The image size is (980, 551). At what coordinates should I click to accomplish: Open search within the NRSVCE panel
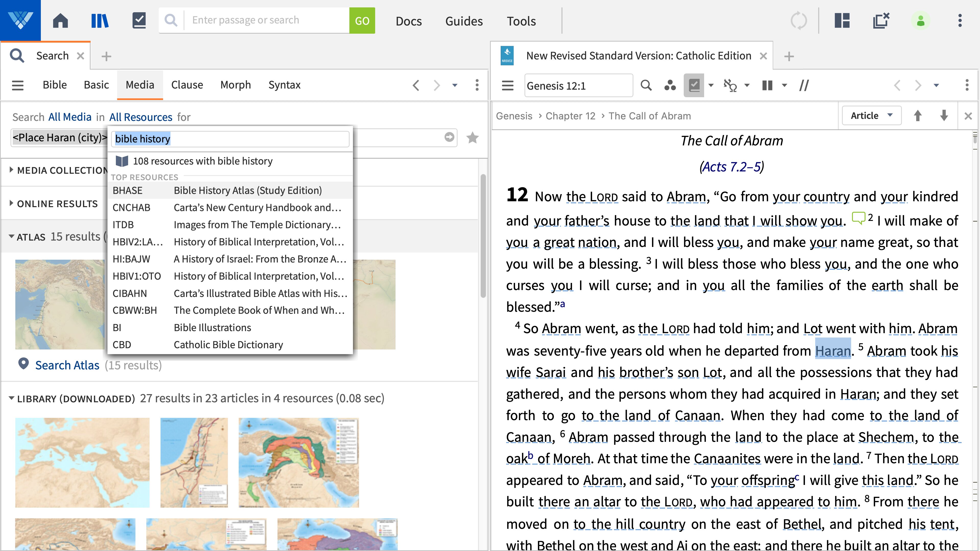pos(646,85)
